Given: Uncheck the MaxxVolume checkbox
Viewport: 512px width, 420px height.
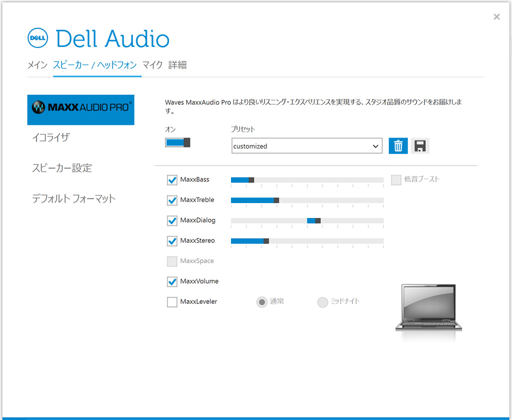Looking at the screenshot, I should point(172,281).
